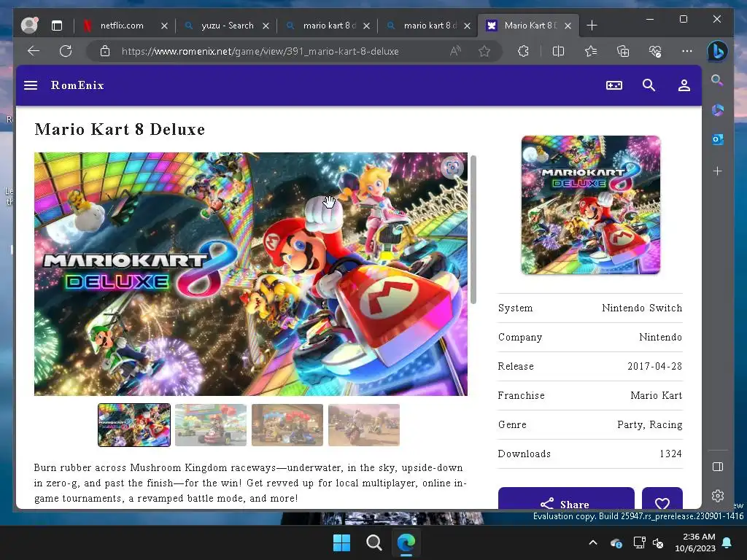Click the Mario Kart franchise value
Image resolution: width=747 pixels, height=560 pixels.
click(x=656, y=395)
